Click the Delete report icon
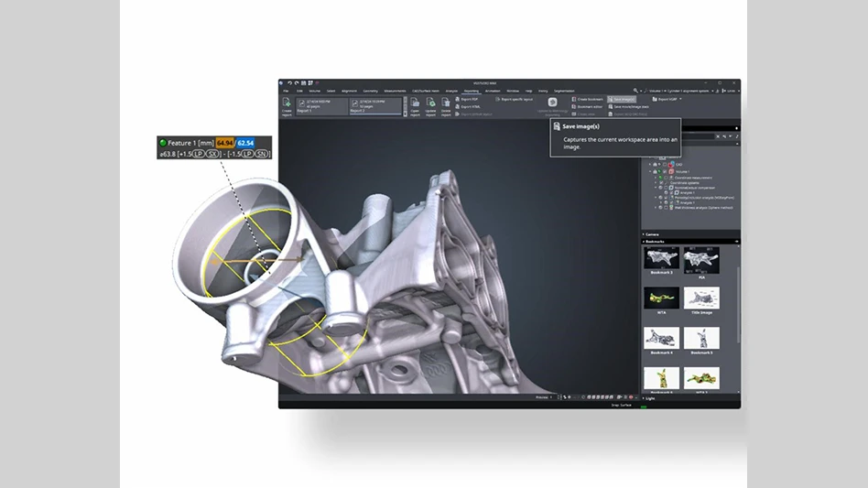The width and height of the screenshot is (868, 488). click(x=446, y=104)
